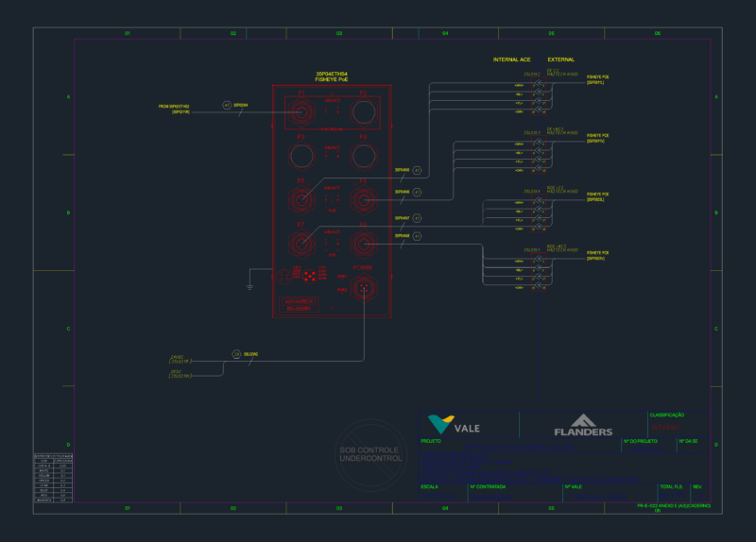
Task: Click hexagon tag beside 35P04M8 label
Action: tap(417, 236)
